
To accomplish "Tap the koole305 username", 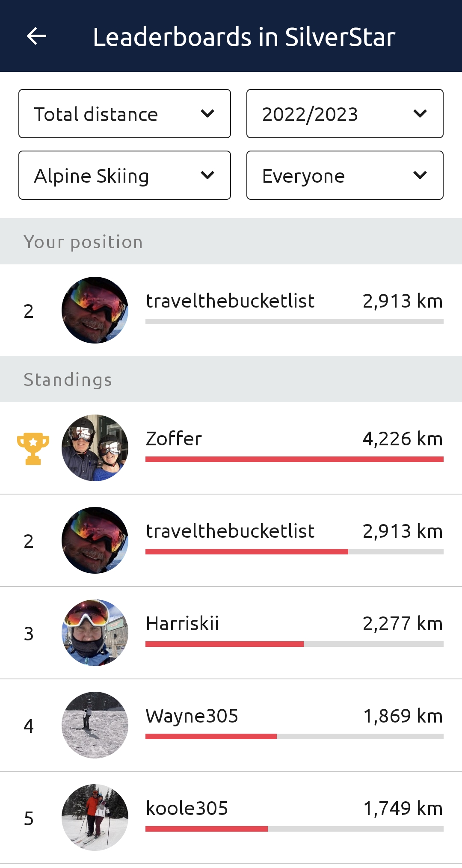I will (x=187, y=809).
